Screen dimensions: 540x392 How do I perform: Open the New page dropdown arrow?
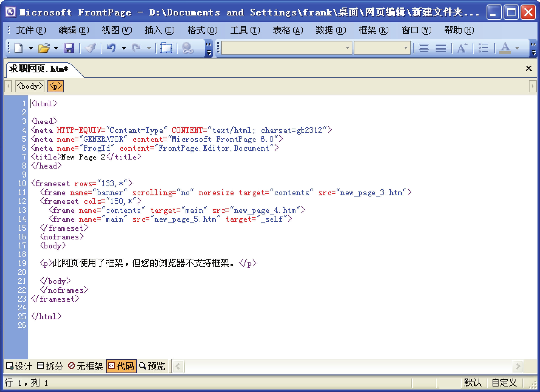tap(31, 48)
